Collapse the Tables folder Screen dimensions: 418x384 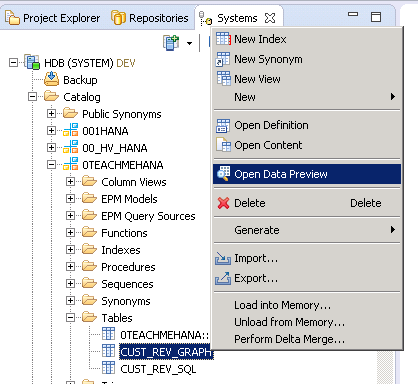point(70,318)
